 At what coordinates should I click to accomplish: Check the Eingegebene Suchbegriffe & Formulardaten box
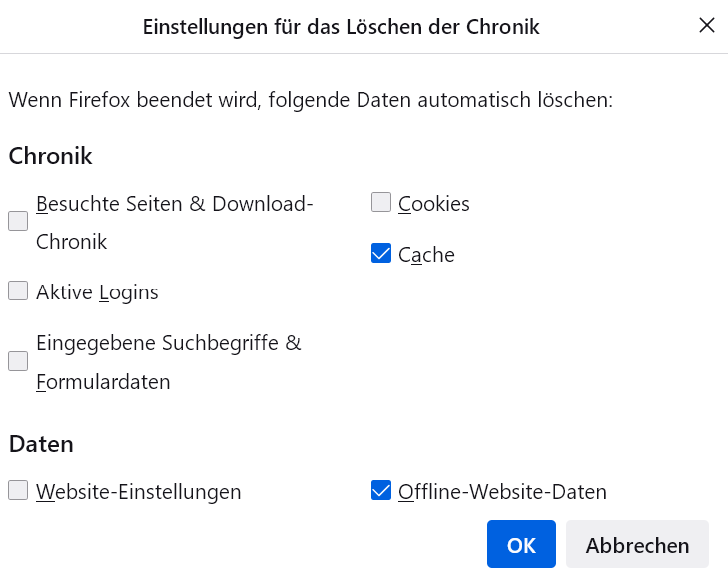pos(18,361)
